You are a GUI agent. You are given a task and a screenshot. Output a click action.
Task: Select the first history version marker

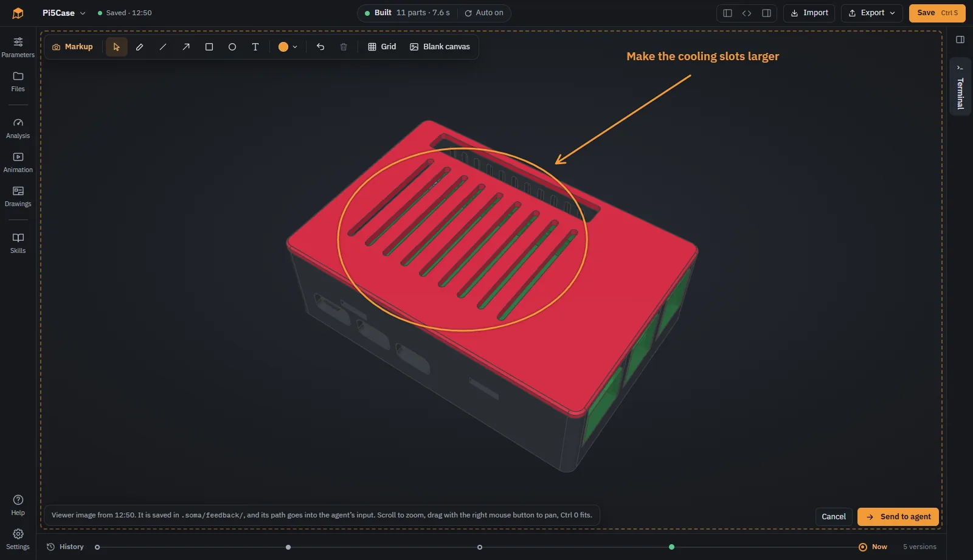(97, 547)
